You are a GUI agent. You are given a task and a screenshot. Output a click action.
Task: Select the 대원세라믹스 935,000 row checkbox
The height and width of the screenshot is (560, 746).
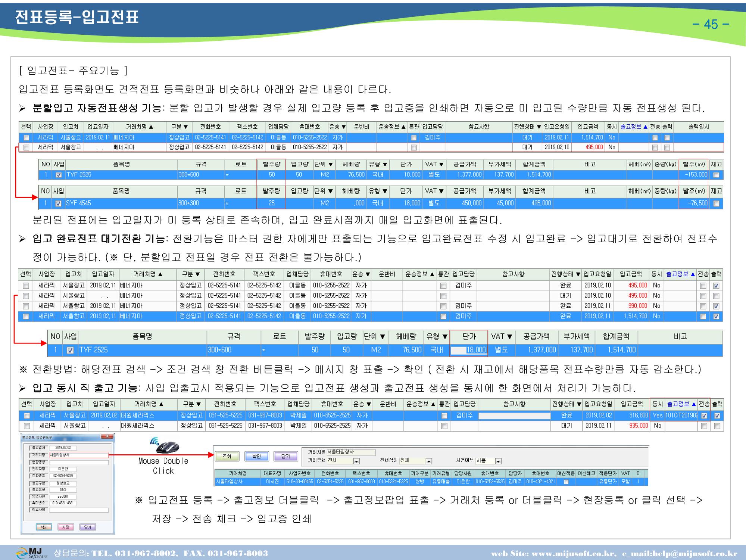[x=26, y=426]
